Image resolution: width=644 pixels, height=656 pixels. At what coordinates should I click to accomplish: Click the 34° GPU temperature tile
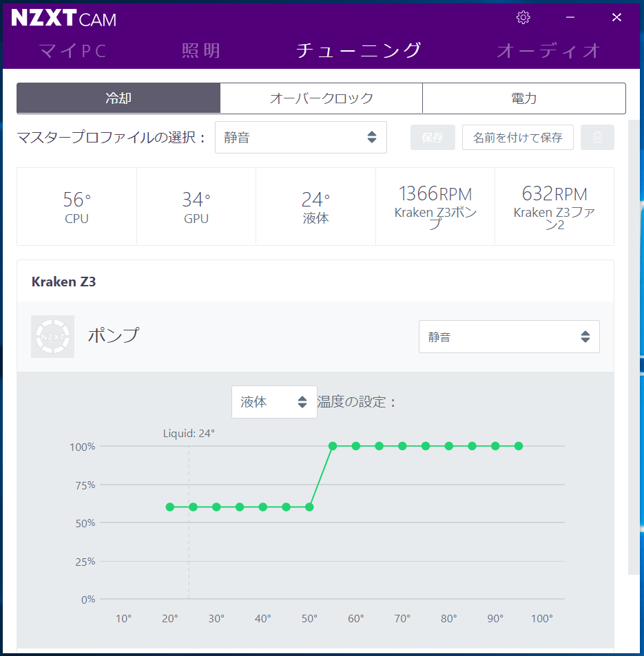tap(196, 207)
